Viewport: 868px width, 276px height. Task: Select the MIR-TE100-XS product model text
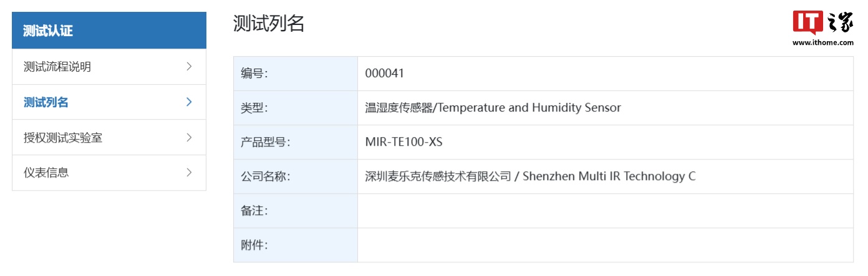403,142
